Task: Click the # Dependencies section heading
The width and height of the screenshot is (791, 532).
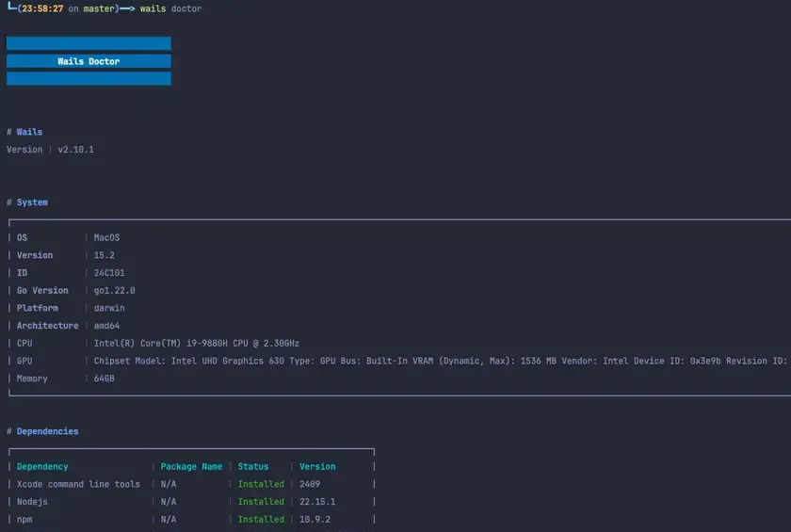Action: pyautogui.click(x=42, y=431)
